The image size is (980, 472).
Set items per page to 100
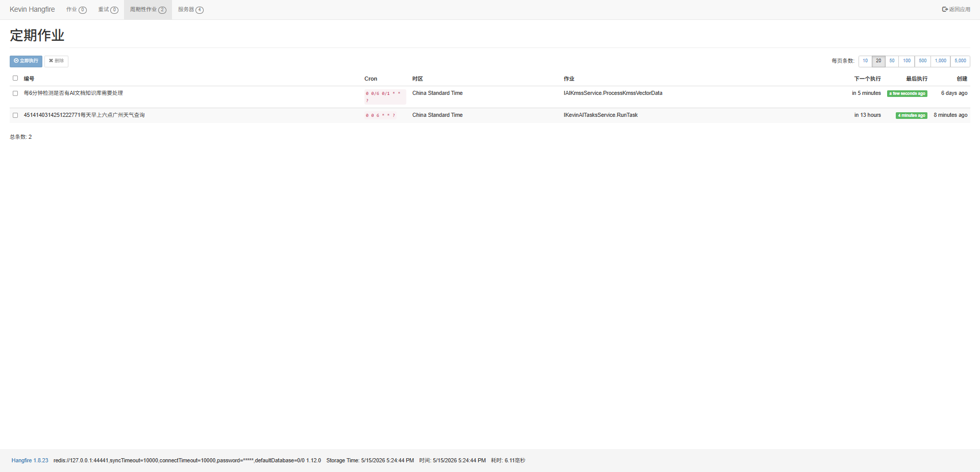[906, 61]
